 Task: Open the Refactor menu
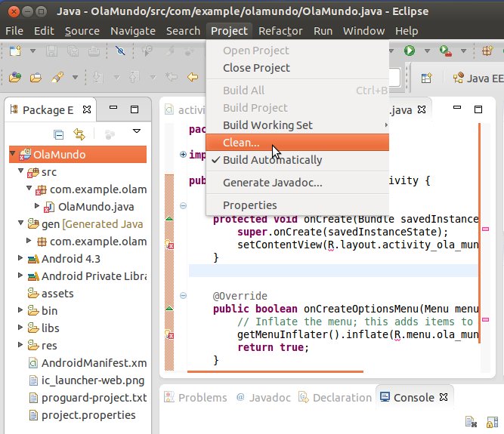pos(280,31)
